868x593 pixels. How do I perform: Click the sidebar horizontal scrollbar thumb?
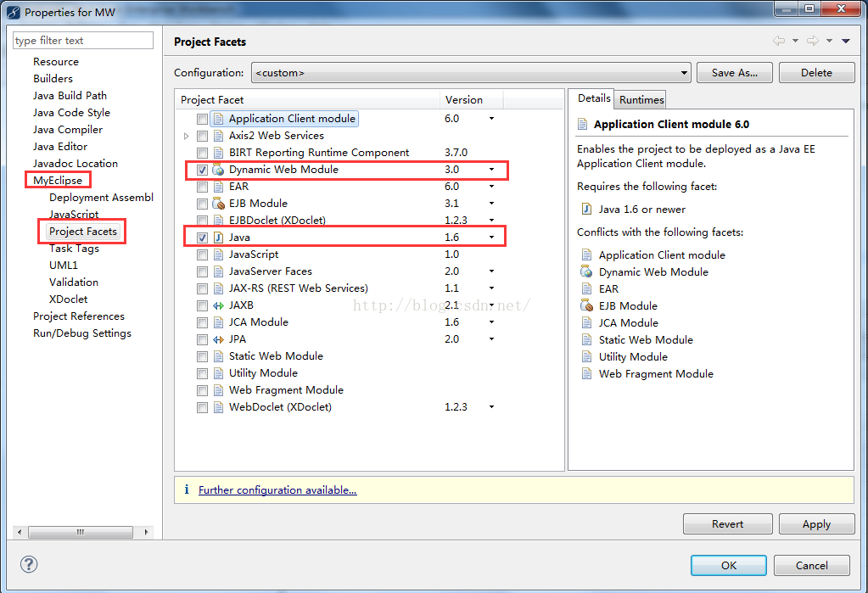point(81,532)
